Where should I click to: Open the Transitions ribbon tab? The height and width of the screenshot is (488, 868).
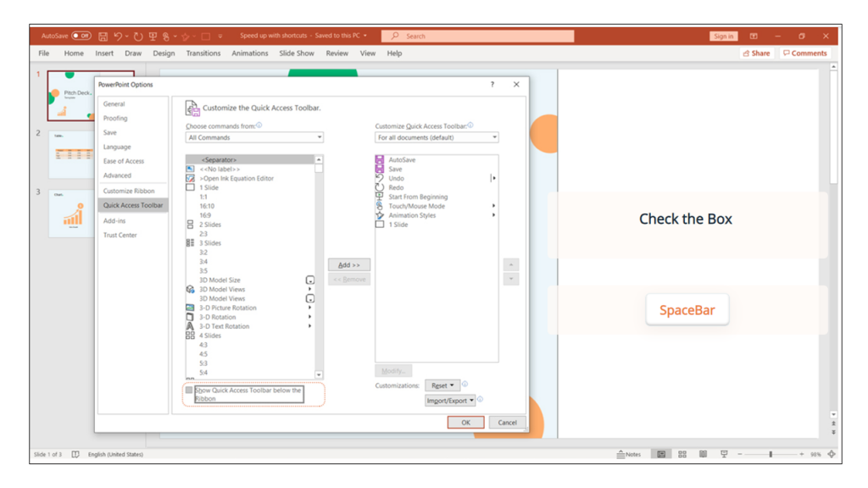[x=203, y=53]
